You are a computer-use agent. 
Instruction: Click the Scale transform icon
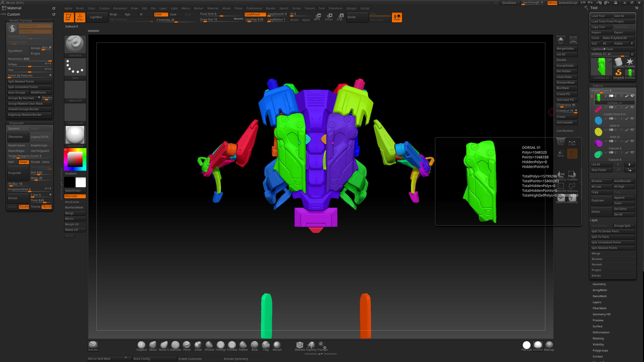coord(340,17)
